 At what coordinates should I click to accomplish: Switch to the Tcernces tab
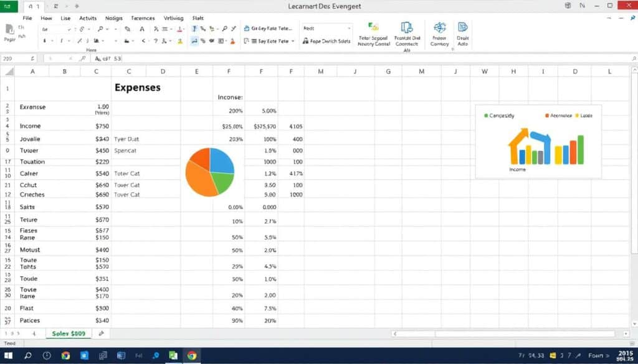(x=143, y=18)
